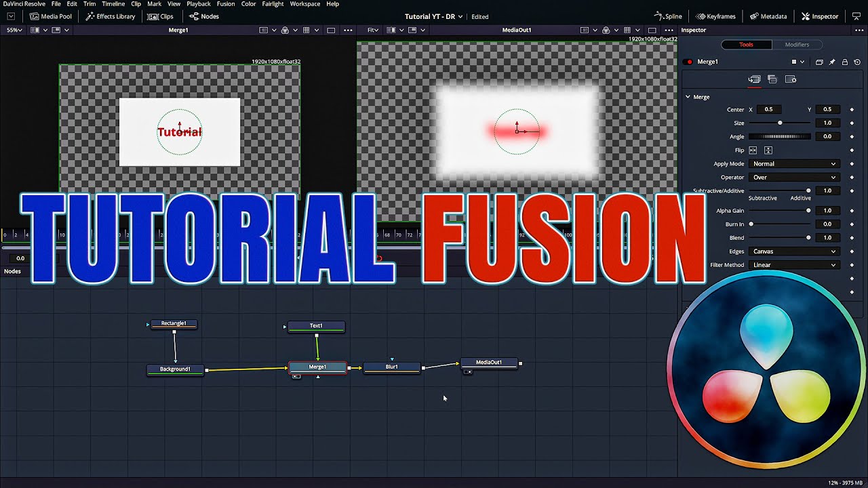Toggle the Inspector panel button

point(820,16)
